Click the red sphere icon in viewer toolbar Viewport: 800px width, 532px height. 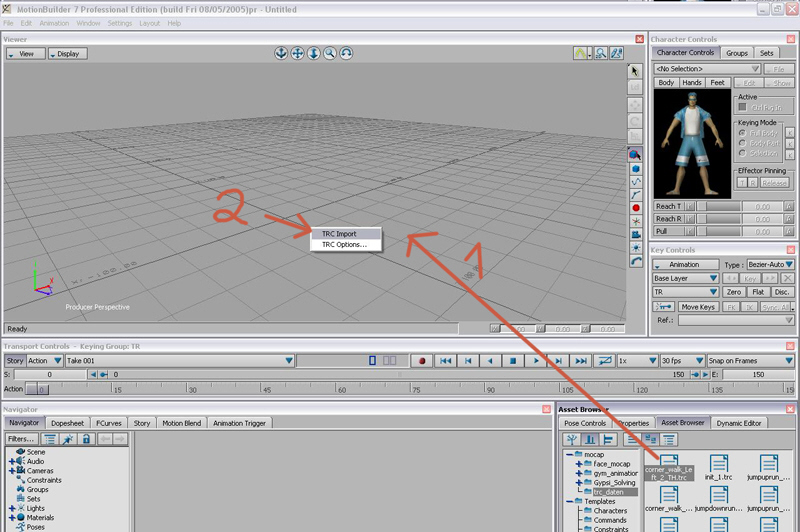coord(635,208)
